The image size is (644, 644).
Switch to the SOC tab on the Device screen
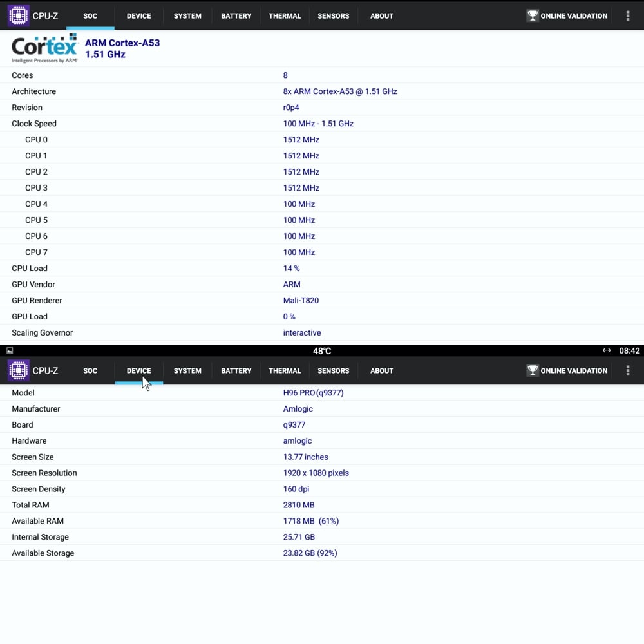pos(90,371)
